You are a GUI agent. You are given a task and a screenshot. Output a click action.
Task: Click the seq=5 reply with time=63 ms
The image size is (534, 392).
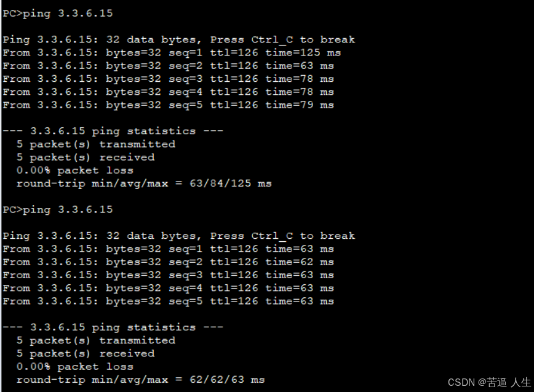pos(168,302)
